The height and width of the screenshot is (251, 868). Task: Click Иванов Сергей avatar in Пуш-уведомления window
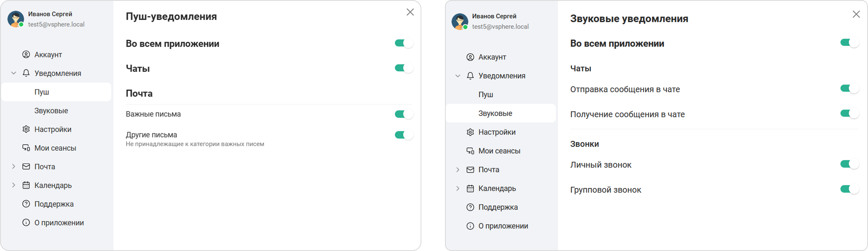click(16, 19)
